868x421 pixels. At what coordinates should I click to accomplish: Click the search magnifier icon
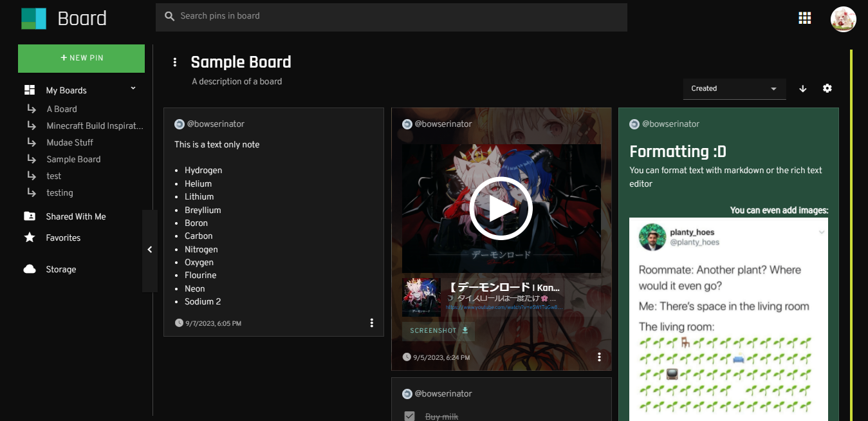[169, 16]
